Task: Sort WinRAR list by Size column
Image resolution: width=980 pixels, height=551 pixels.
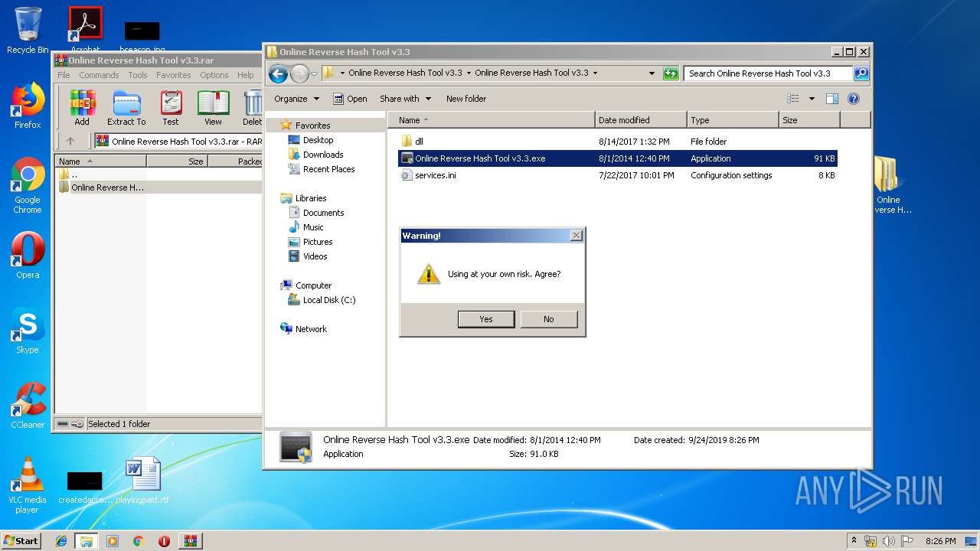Action: pos(177,161)
